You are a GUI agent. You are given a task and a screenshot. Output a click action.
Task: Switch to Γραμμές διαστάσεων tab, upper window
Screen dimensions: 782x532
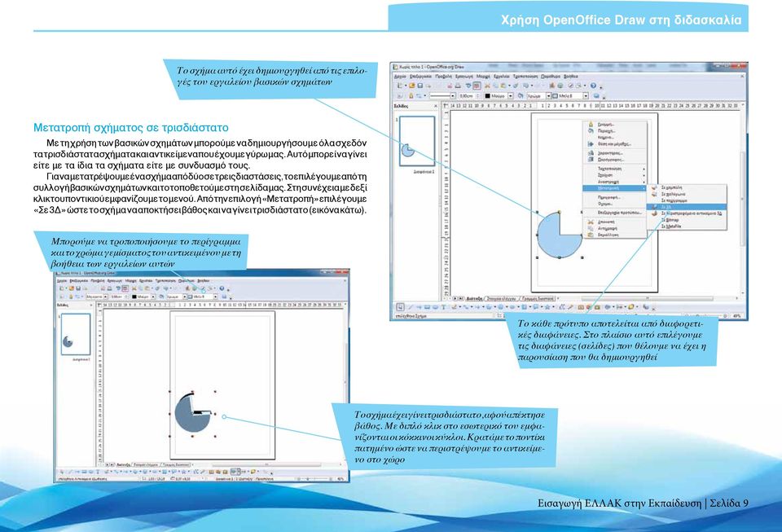pos(537,299)
